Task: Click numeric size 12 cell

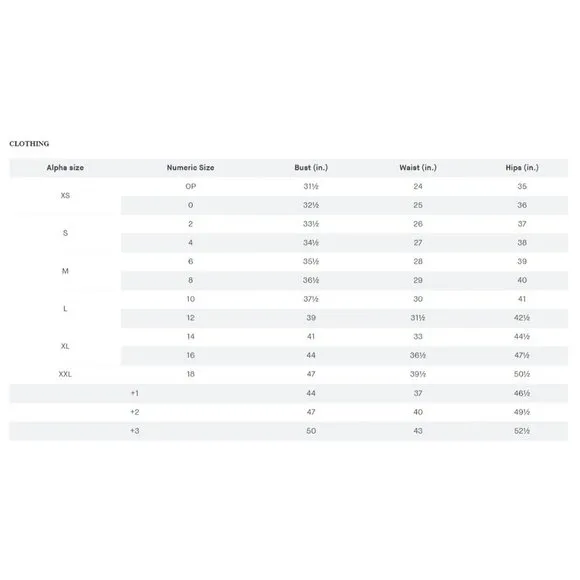Action: (x=190, y=318)
